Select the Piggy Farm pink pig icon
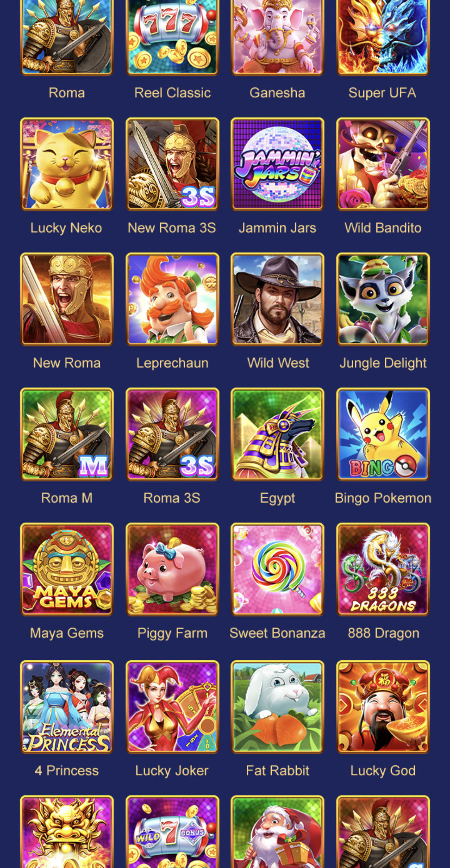 click(x=172, y=569)
